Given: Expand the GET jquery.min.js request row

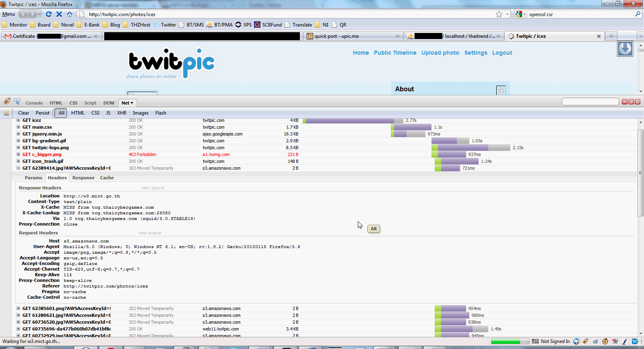Looking at the screenshot, I should pyautogui.click(x=18, y=134).
